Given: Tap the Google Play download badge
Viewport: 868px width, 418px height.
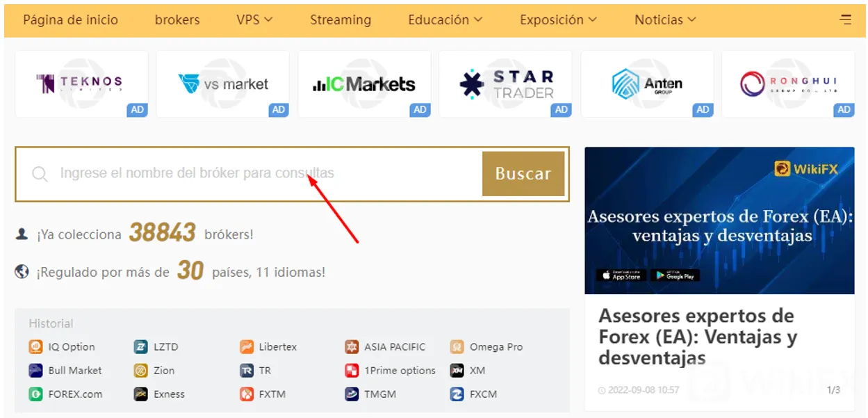Looking at the screenshot, I should [x=675, y=275].
